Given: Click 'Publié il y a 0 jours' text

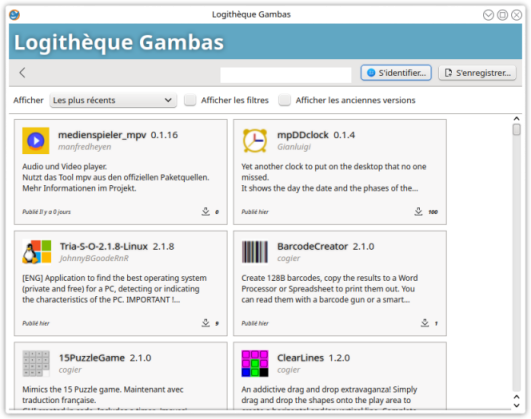Looking at the screenshot, I should pos(46,212).
